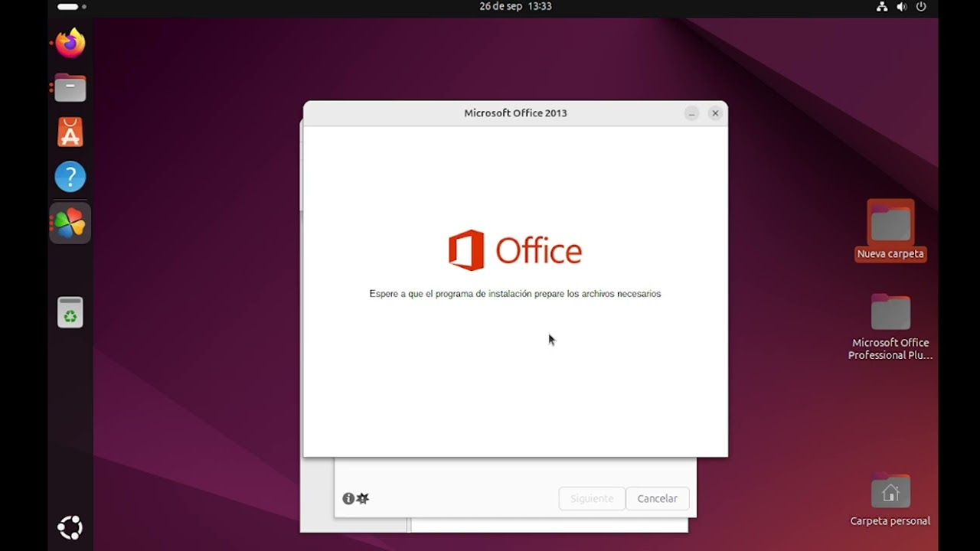980x551 pixels.
Task: Click the Activities pill in top bar
Action: [x=72, y=6]
